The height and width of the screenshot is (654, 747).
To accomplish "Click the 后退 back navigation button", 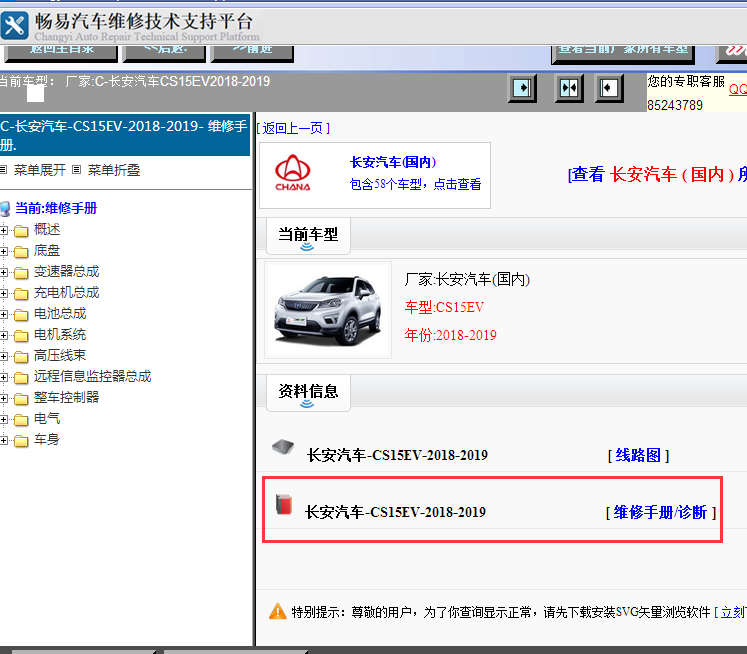I will coord(164,53).
